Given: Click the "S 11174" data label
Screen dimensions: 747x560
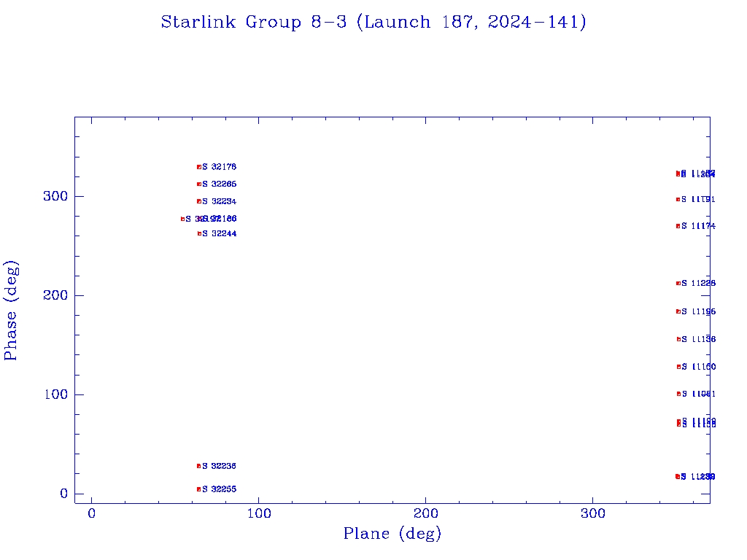Looking at the screenshot, I should click(x=698, y=226).
